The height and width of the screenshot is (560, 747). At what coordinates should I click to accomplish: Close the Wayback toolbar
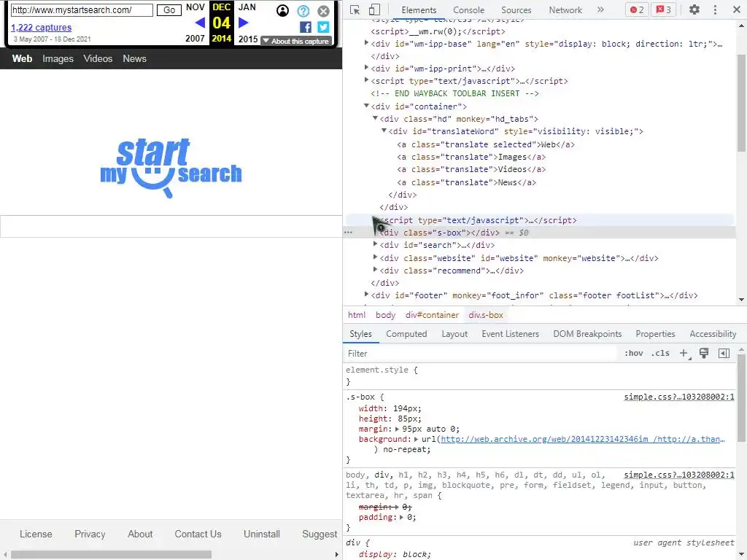[x=323, y=10]
